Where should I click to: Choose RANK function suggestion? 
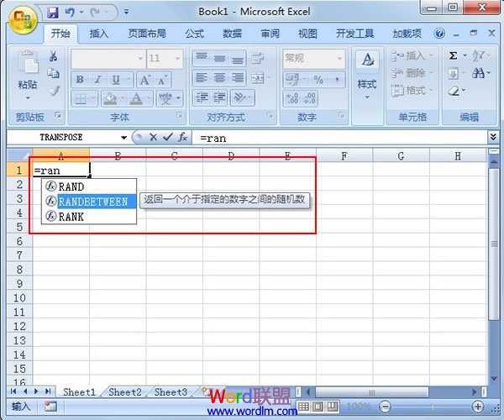pyautogui.click(x=71, y=217)
